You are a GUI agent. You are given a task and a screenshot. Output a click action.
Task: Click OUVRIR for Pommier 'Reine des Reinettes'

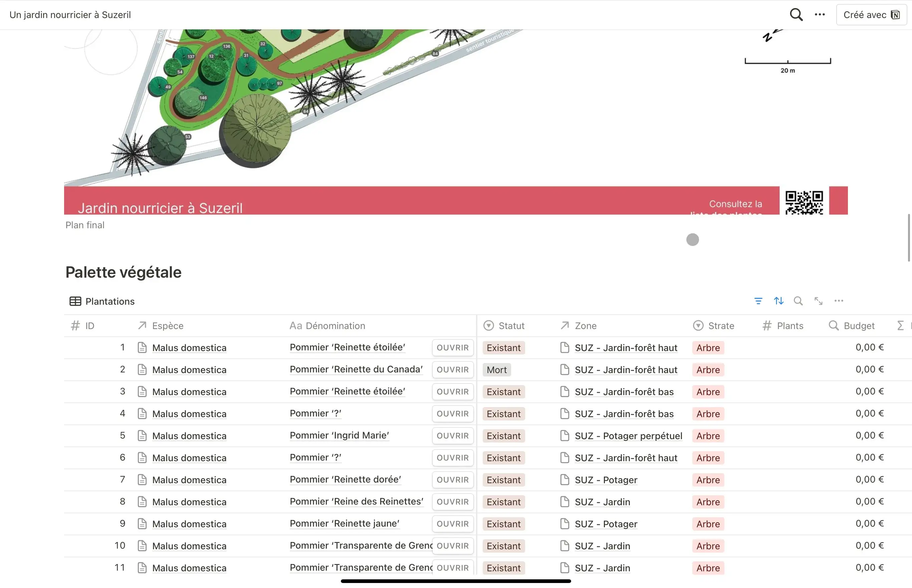453,502
